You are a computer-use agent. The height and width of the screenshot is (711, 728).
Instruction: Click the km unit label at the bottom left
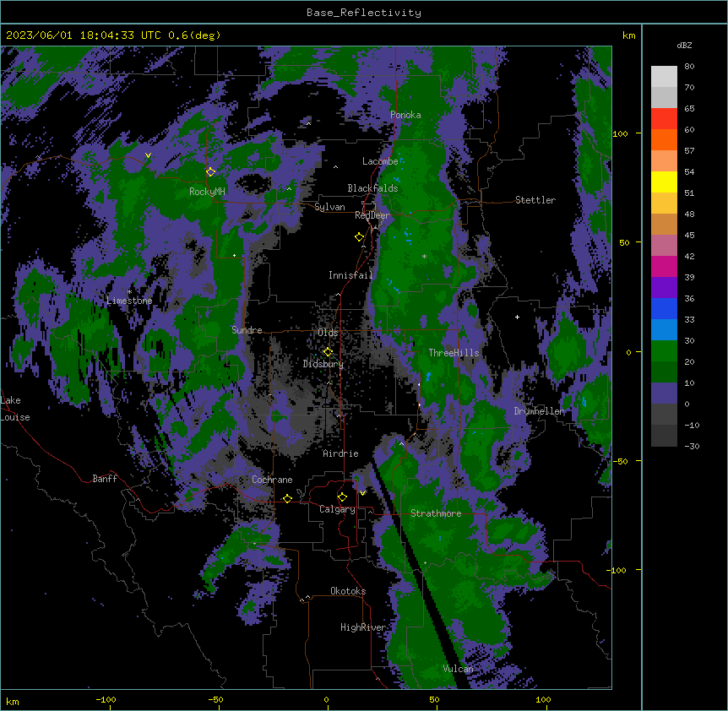(x=13, y=701)
